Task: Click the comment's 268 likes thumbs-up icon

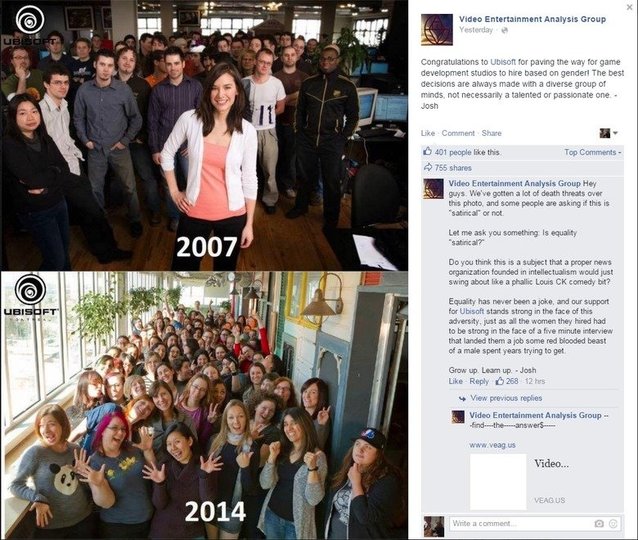Action: pos(500,381)
